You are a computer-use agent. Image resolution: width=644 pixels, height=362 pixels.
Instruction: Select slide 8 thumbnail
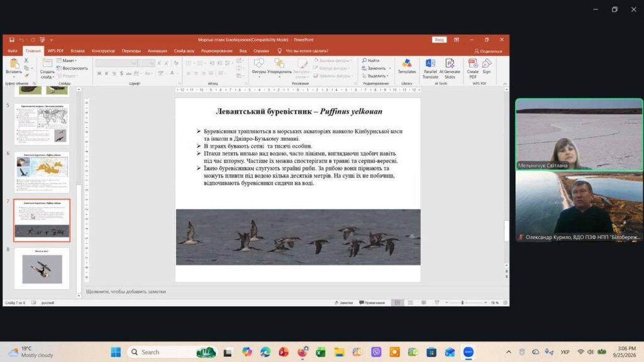42,268
